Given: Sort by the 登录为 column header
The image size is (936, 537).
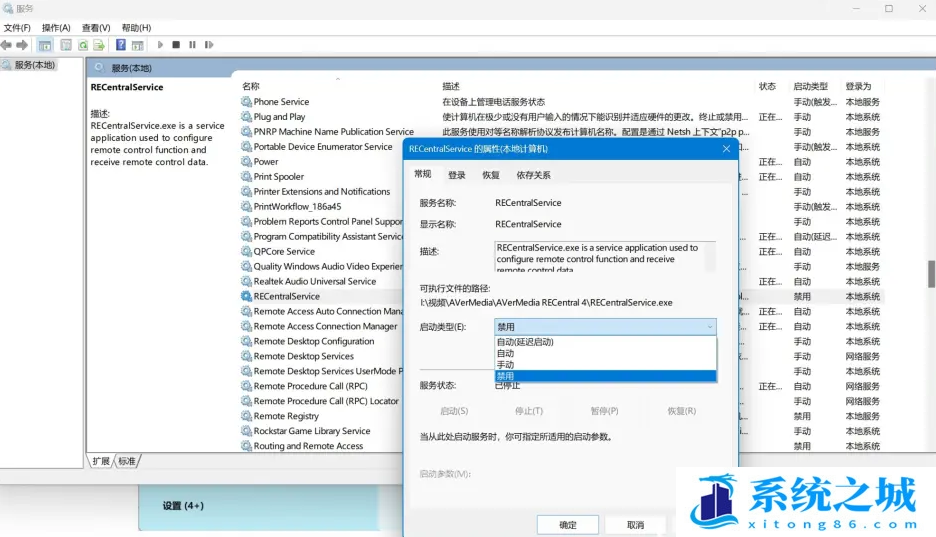Looking at the screenshot, I should pos(858,86).
